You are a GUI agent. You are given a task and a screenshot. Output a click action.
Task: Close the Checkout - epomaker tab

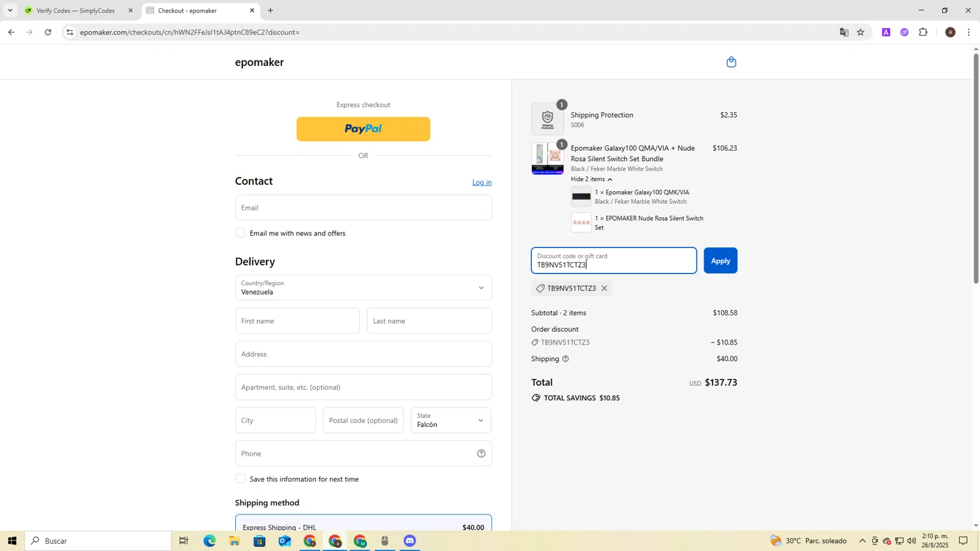(252, 10)
